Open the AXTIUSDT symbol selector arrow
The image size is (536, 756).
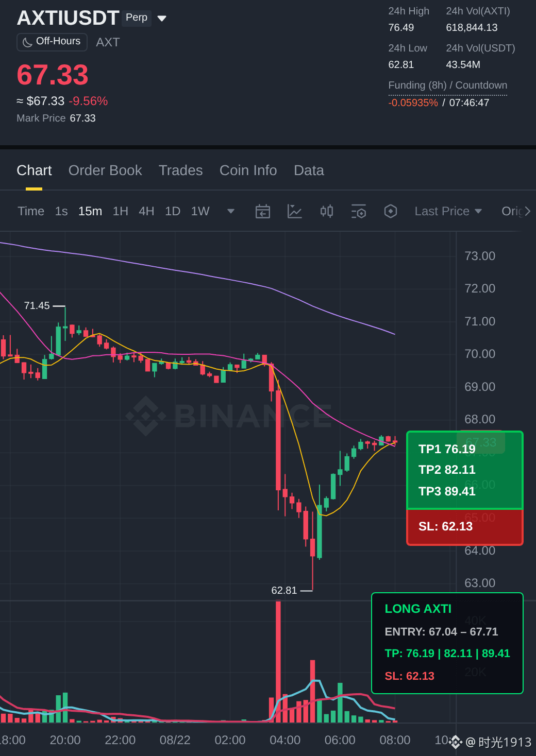tap(162, 19)
